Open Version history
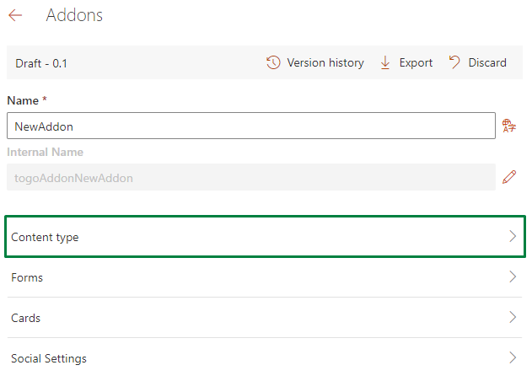Screen dimensions: 532x392 [325, 62]
